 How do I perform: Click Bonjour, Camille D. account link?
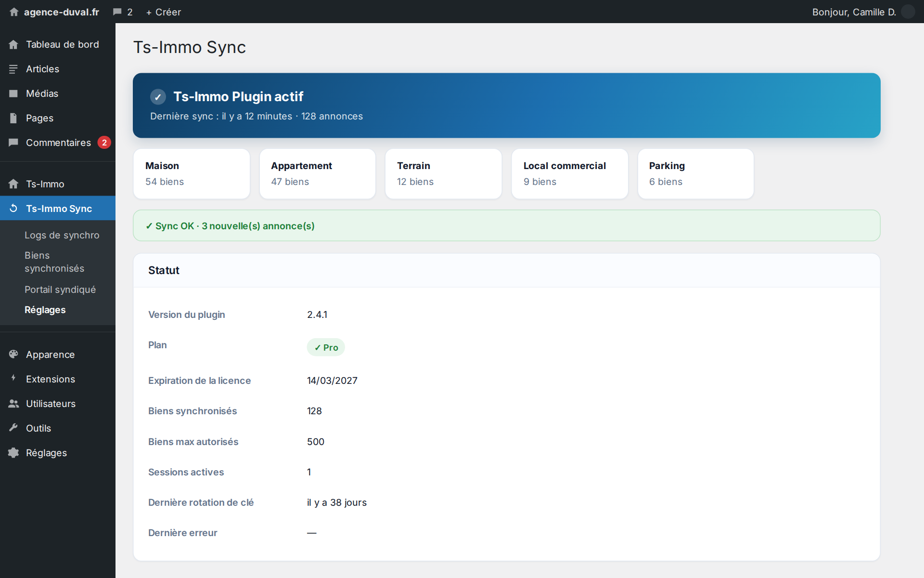pos(854,12)
